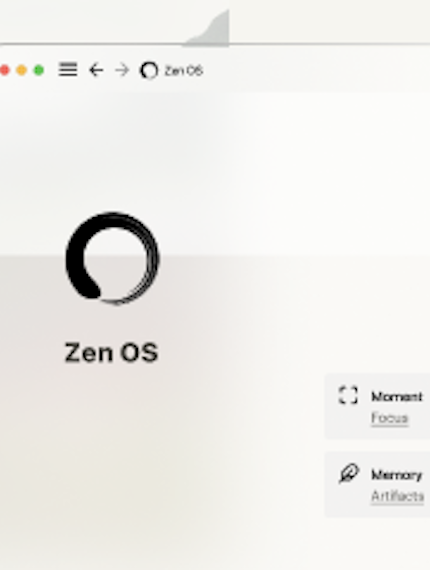Viewport: 430px width, 570px height.
Task: Select the Memory label
Action: click(396, 475)
